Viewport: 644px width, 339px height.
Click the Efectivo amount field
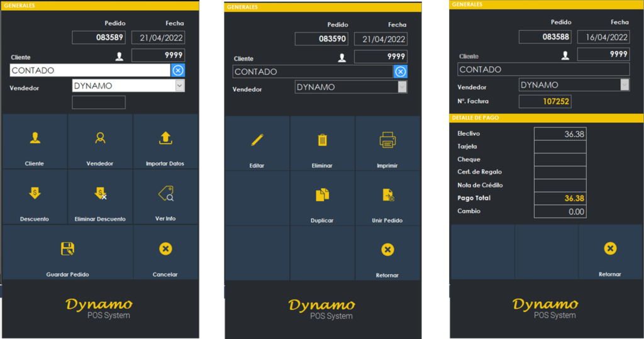tap(560, 134)
